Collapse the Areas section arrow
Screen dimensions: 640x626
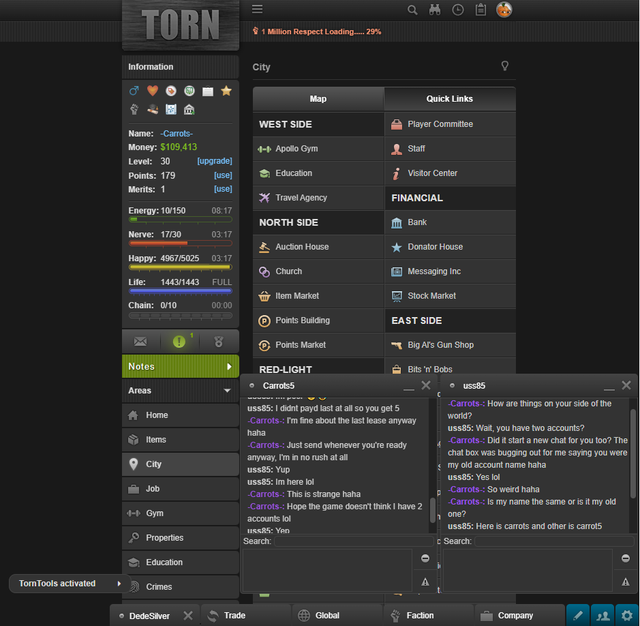click(227, 391)
